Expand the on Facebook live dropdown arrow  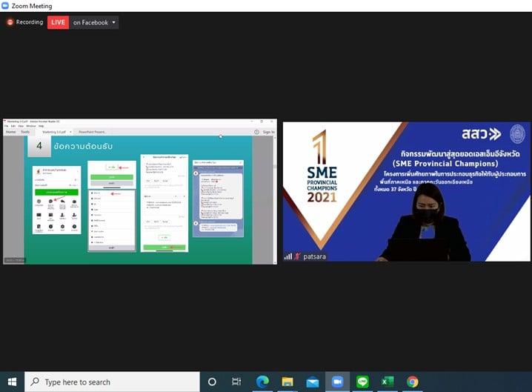(114, 22)
